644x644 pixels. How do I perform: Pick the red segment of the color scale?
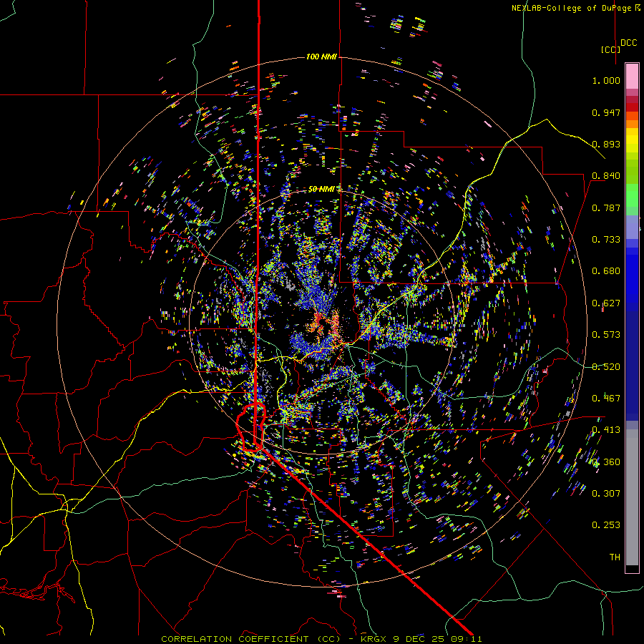pos(632,107)
